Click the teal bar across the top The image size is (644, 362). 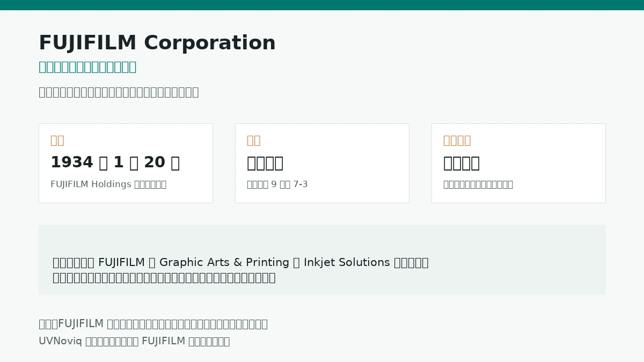tap(322, 5)
